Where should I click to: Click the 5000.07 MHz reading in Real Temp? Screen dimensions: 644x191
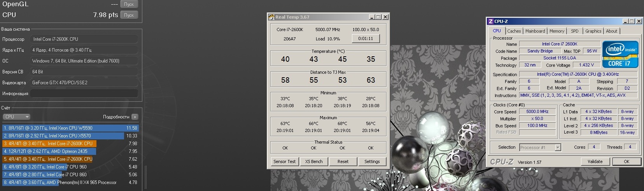(x=327, y=30)
